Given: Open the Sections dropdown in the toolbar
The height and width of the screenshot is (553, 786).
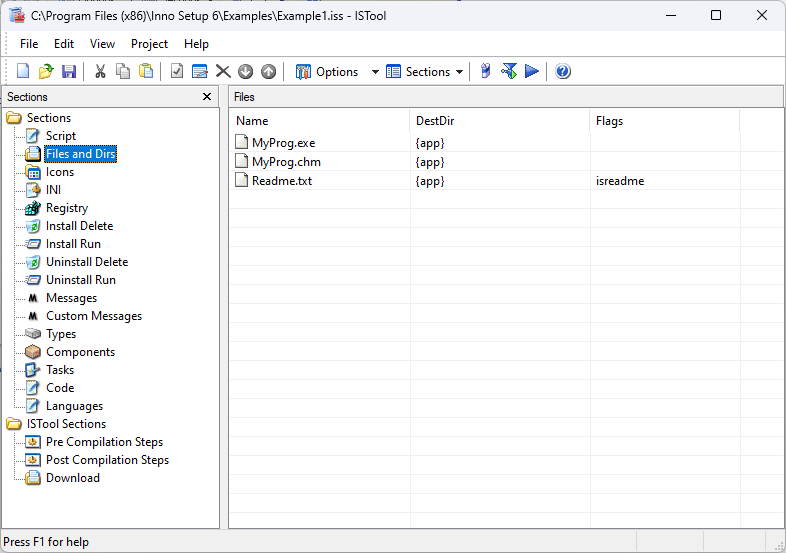Looking at the screenshot, I should (x=425, y=72).
